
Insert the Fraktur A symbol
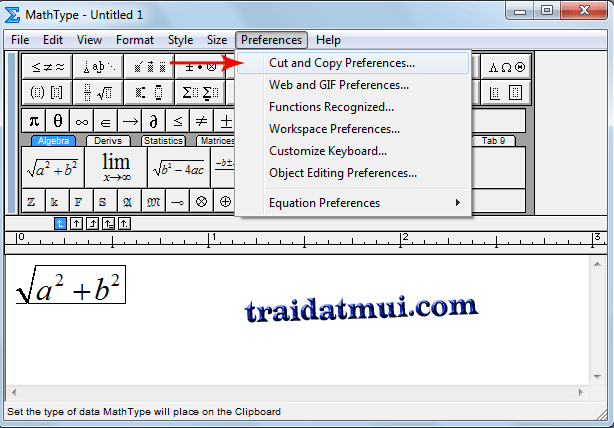point(129,201)
